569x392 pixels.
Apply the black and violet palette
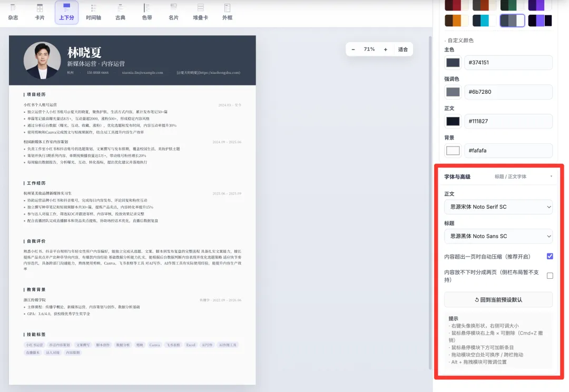click(540, 21)
